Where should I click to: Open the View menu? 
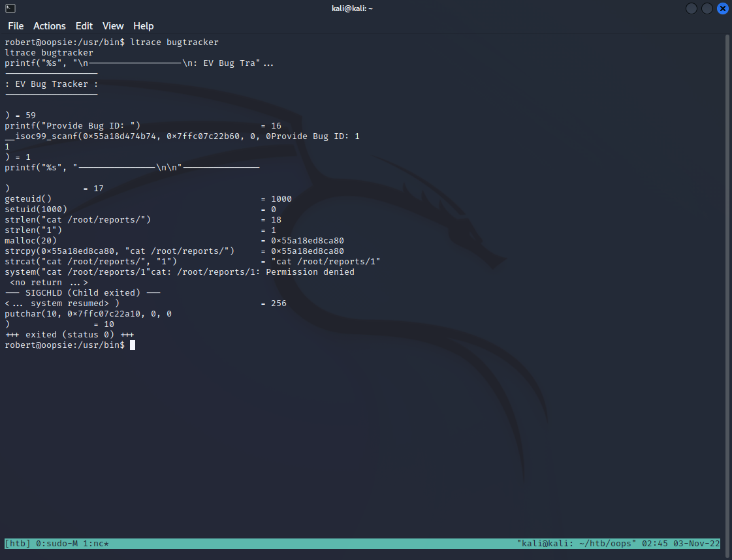(113, 26)
